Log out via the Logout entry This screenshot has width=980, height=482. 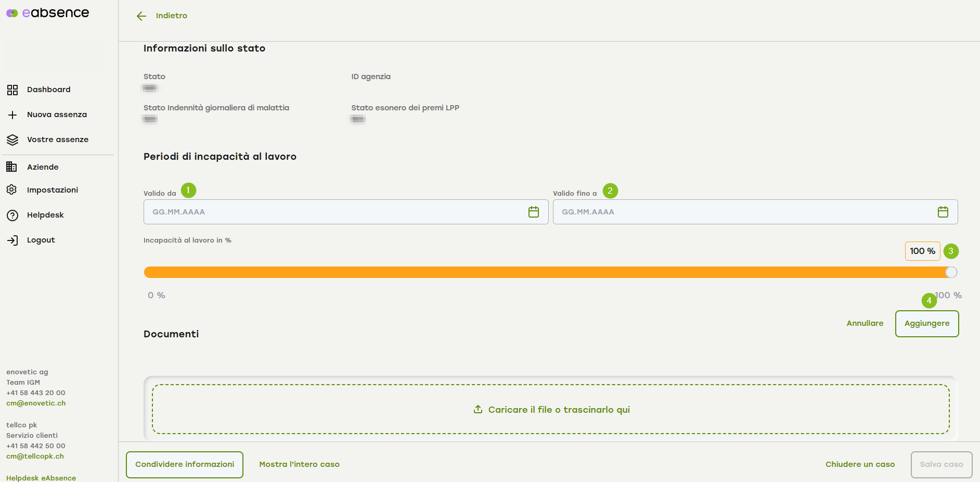pos(41,240)
